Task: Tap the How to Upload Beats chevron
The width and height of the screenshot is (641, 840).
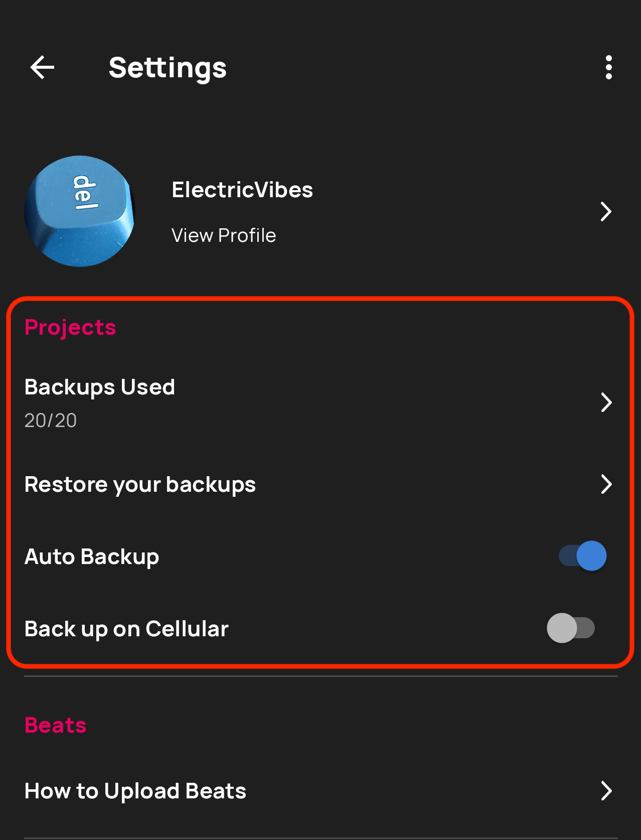Action: point(606,791)
